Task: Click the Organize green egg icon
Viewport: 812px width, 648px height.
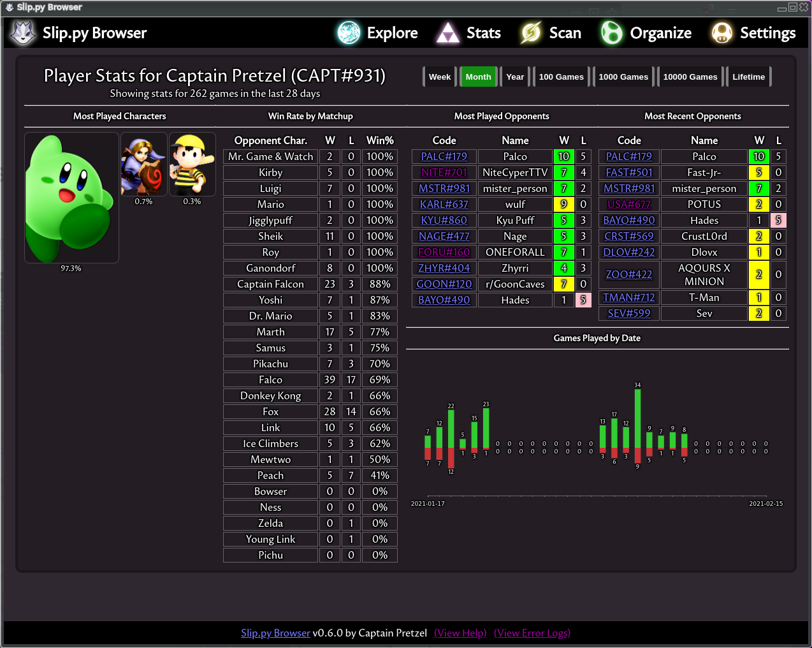Action: pos(611,33)
